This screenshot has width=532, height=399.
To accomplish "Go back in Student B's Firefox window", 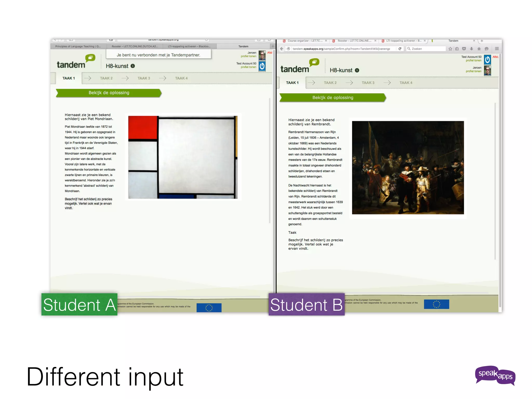I will click(x=282, y=49).
